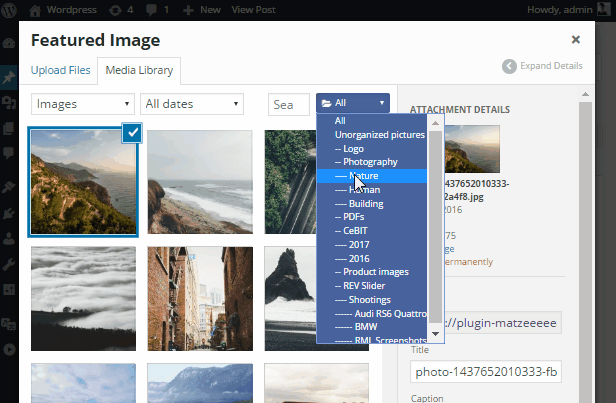Go to Wordpress site home
The image size is (616, 403).
point(63,10)
